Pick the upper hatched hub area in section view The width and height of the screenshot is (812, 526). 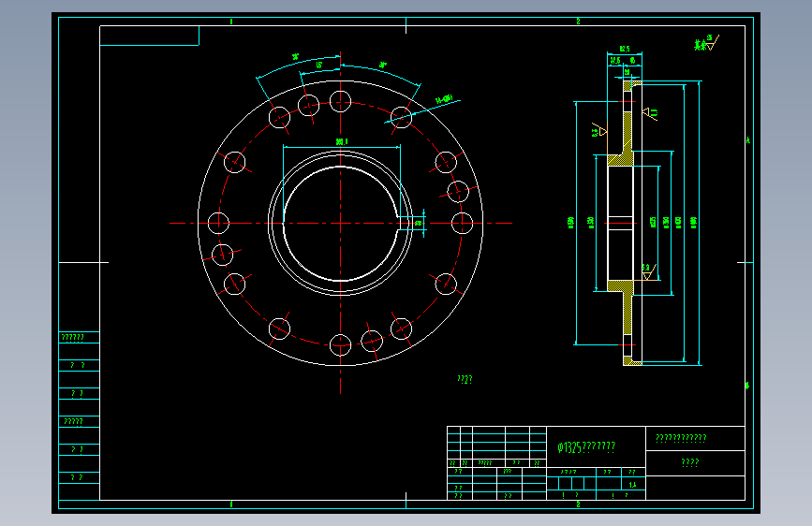coord(620,159)
